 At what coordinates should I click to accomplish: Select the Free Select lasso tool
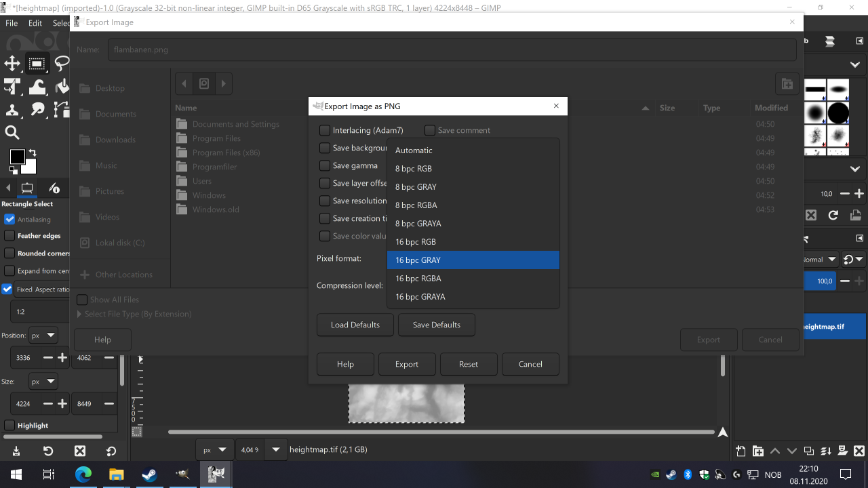pyautogui.click(x=62, y=64)
